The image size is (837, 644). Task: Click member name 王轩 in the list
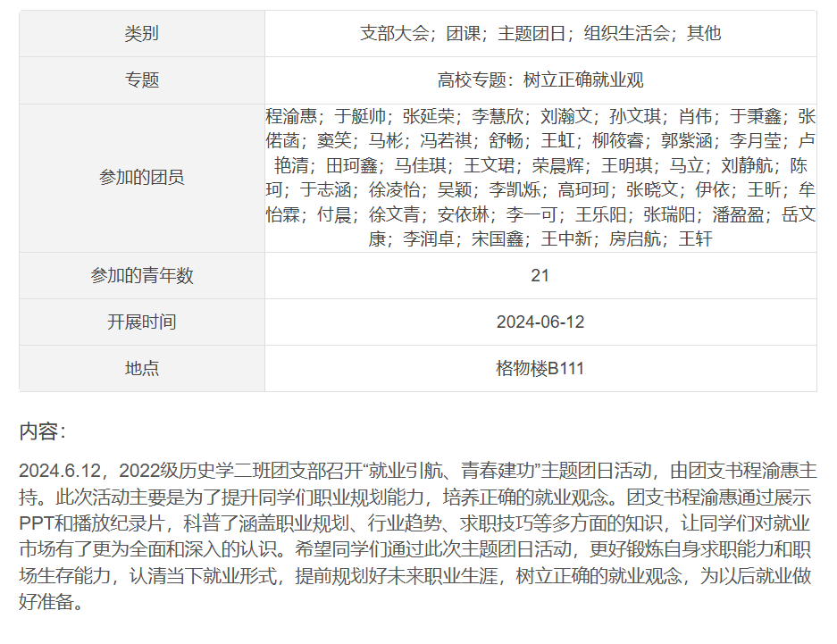tap(695, 238)
